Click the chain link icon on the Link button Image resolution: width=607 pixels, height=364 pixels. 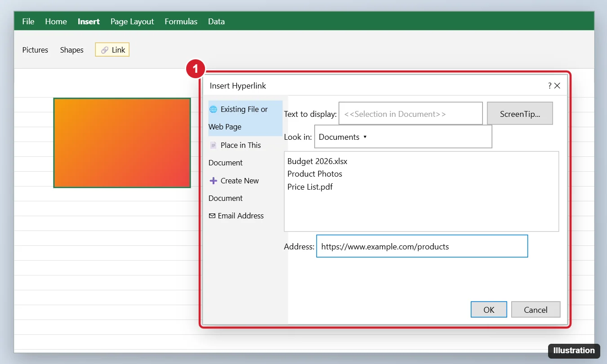coord(104,50)
